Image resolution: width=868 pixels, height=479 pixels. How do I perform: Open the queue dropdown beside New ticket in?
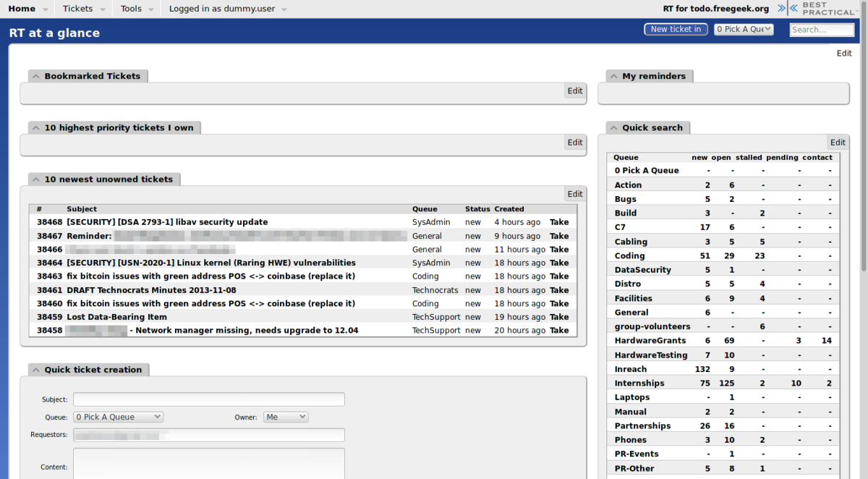744,30
